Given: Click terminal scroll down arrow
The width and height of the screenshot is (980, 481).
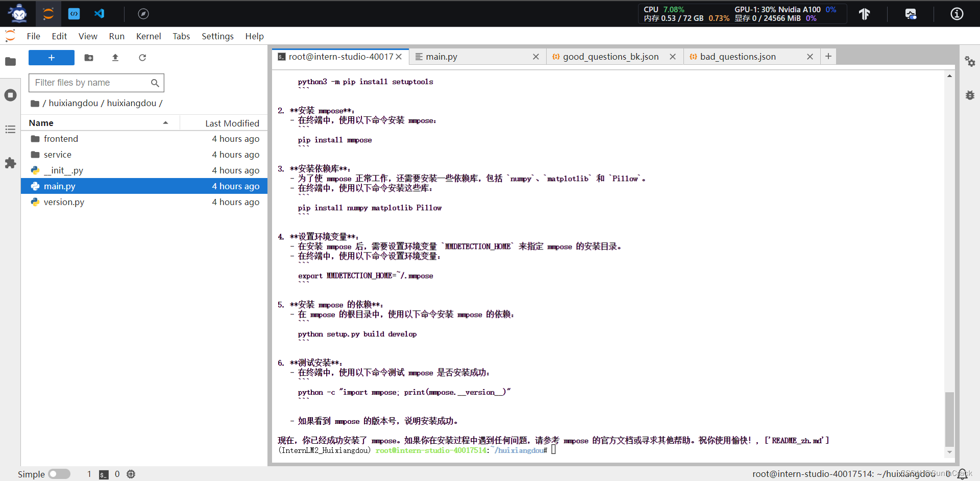Looking at the screenshot, I should 949,452.
